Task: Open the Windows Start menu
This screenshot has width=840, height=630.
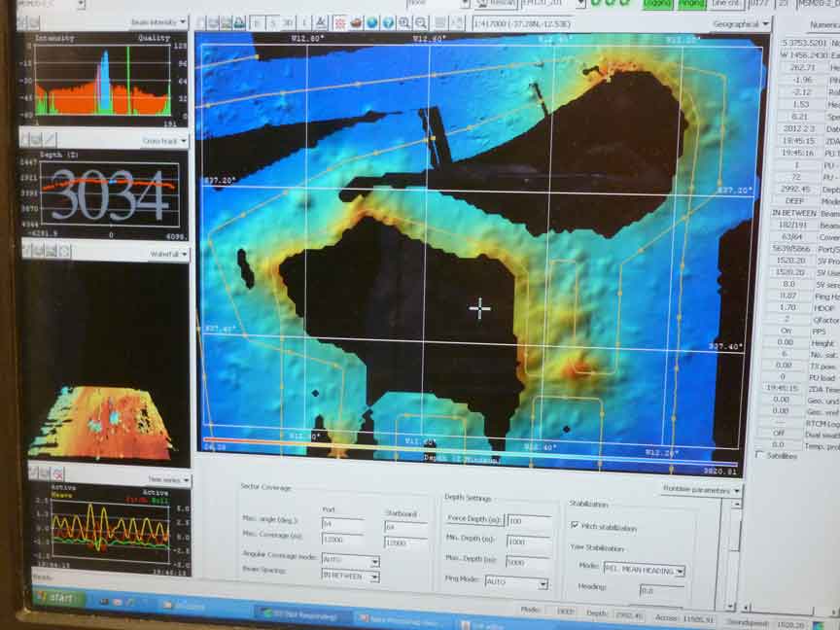Action: pos(60,597)
